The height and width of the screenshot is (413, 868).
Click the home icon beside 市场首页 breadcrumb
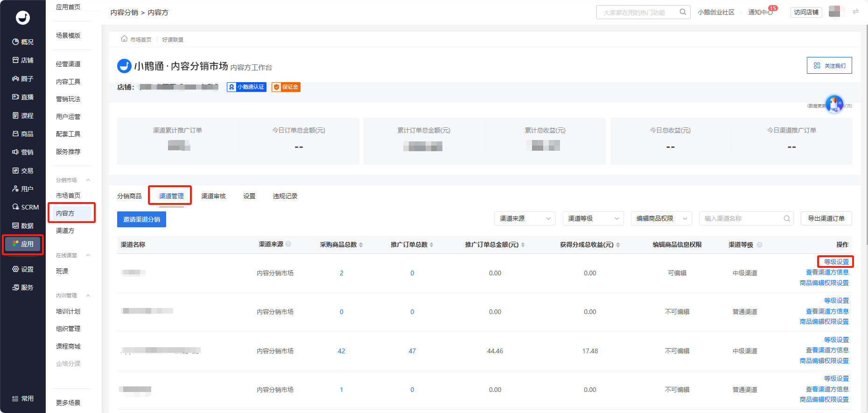(x=124, y=39)
